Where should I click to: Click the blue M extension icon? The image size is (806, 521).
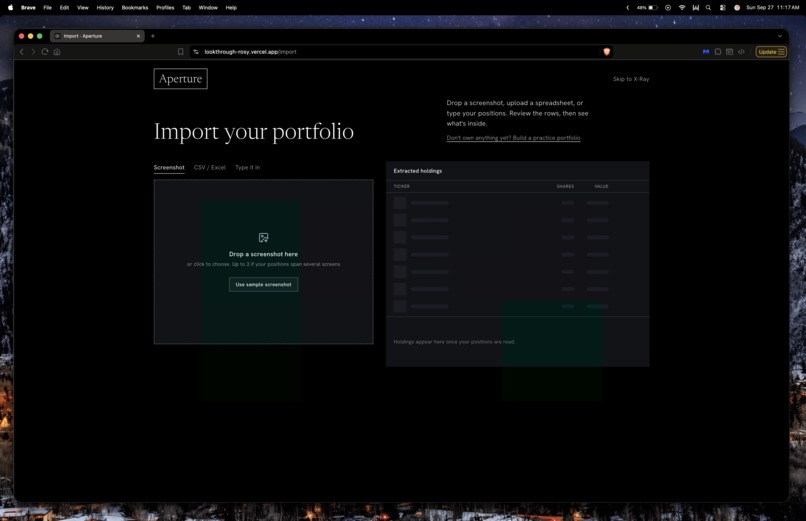point(706,52)
